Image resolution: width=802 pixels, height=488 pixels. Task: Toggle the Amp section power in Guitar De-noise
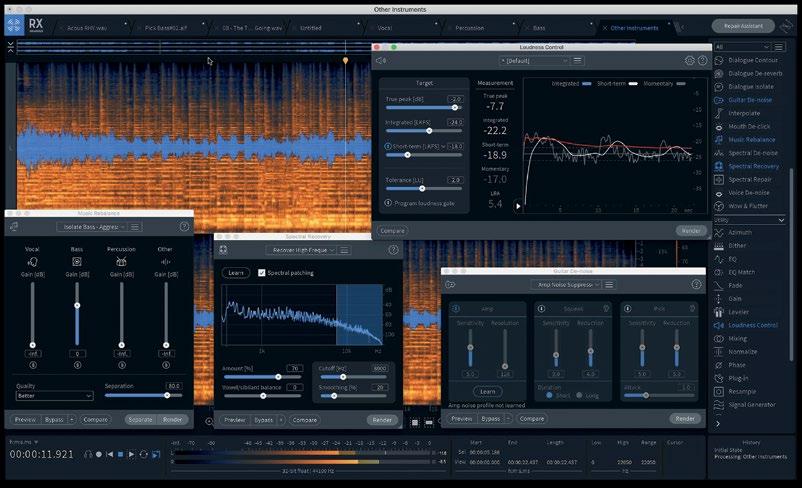coord(456,308)
